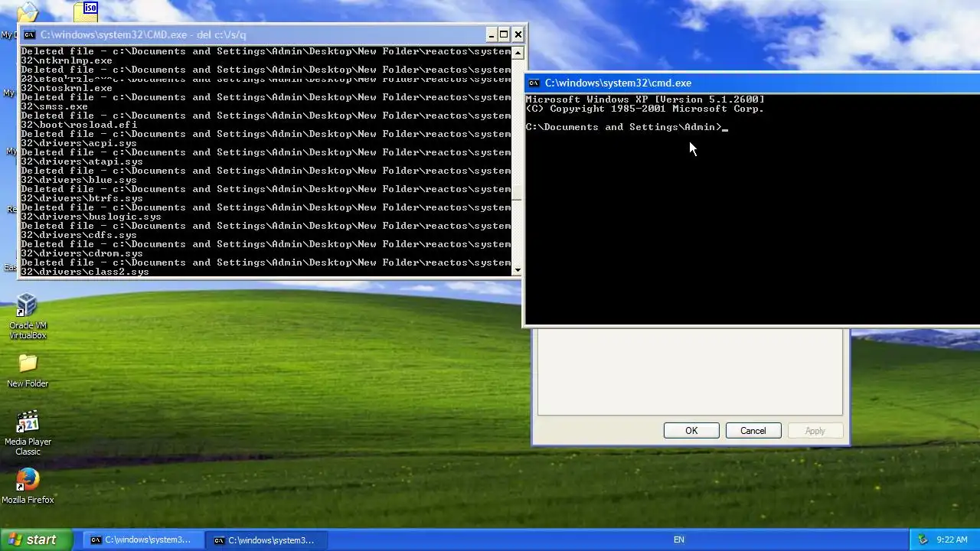This screenshot has height=551, width=980.
Task: Click the EN language indicator
Action: tap(678, 540)
